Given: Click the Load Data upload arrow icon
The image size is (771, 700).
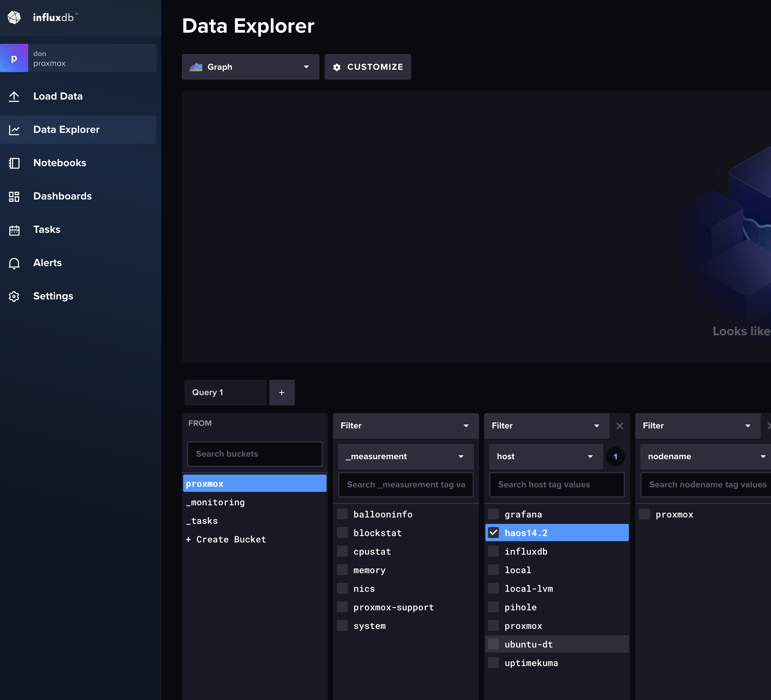Looking at the screenshot, I should pos(14,96).
